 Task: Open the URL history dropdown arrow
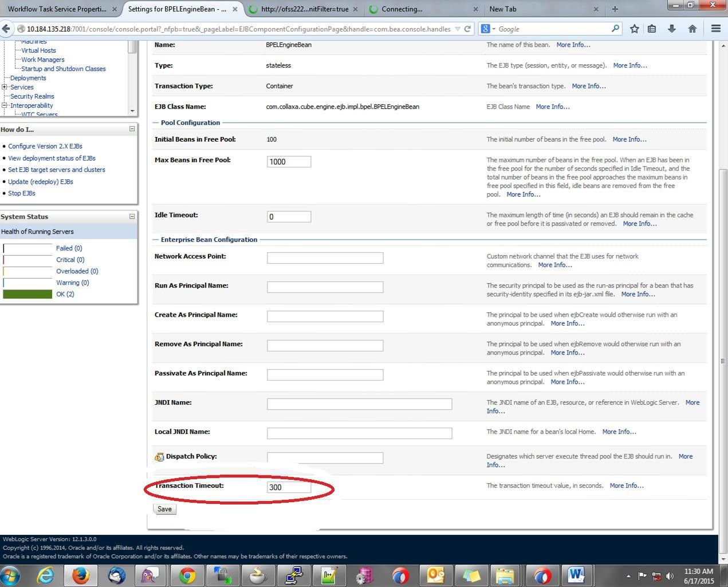(x=458, y=29)
